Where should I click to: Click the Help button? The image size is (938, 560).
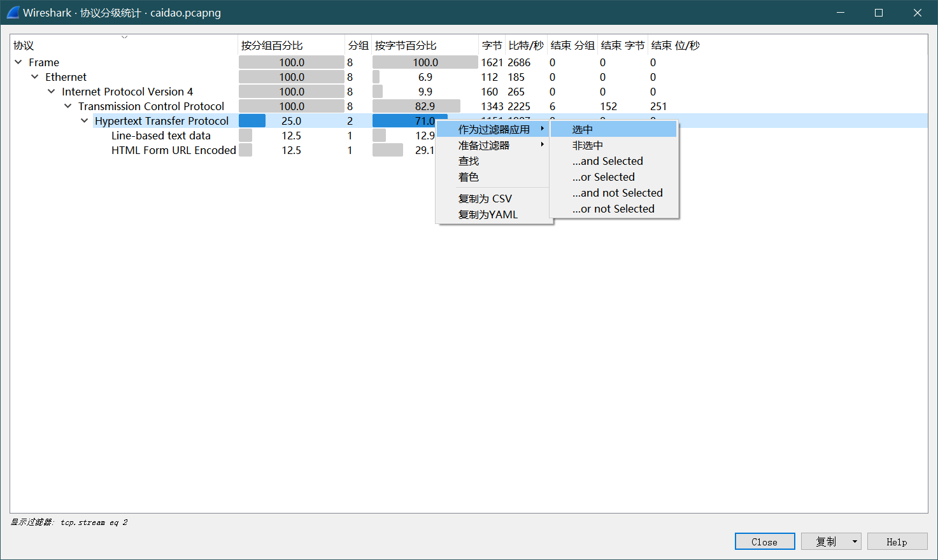click(x=897, y=542)
